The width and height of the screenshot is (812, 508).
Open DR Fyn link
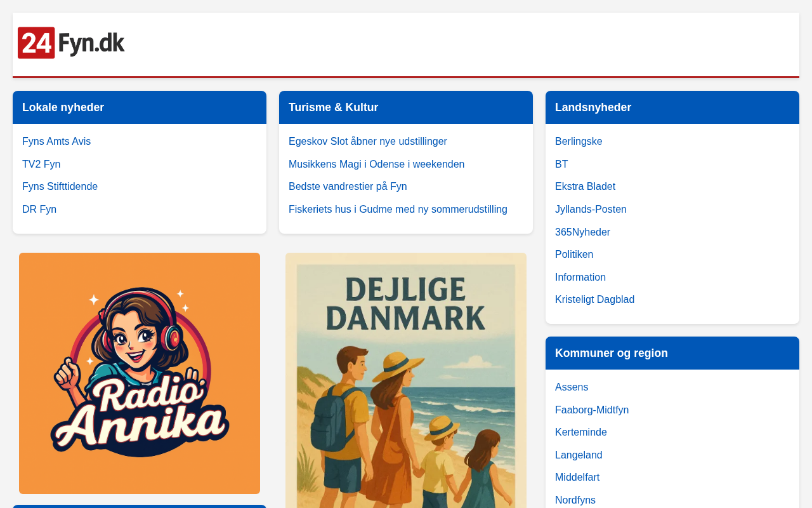tap(39, 210)
